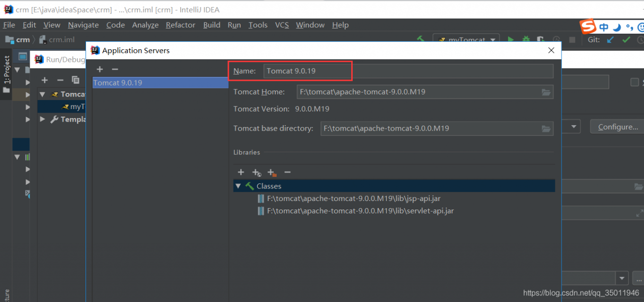Collapse the Tomcat Server configuration node
The width and height of the screenshot is (644, 302).
42,94
